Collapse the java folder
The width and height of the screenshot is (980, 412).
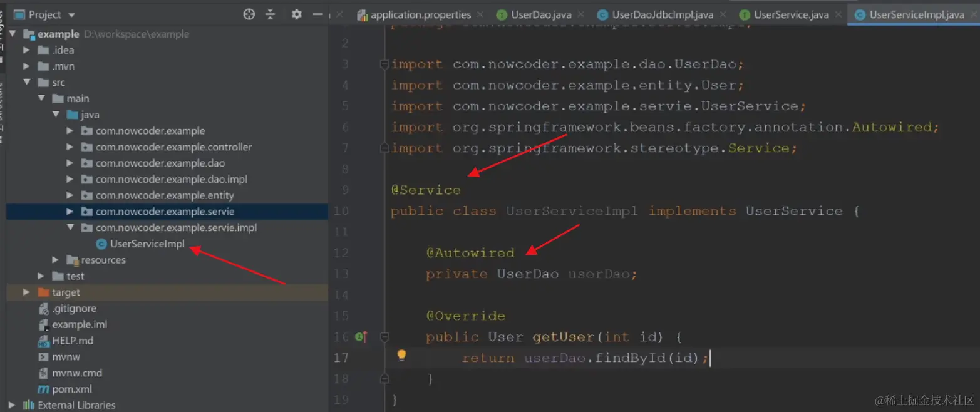tap(56, 115)
